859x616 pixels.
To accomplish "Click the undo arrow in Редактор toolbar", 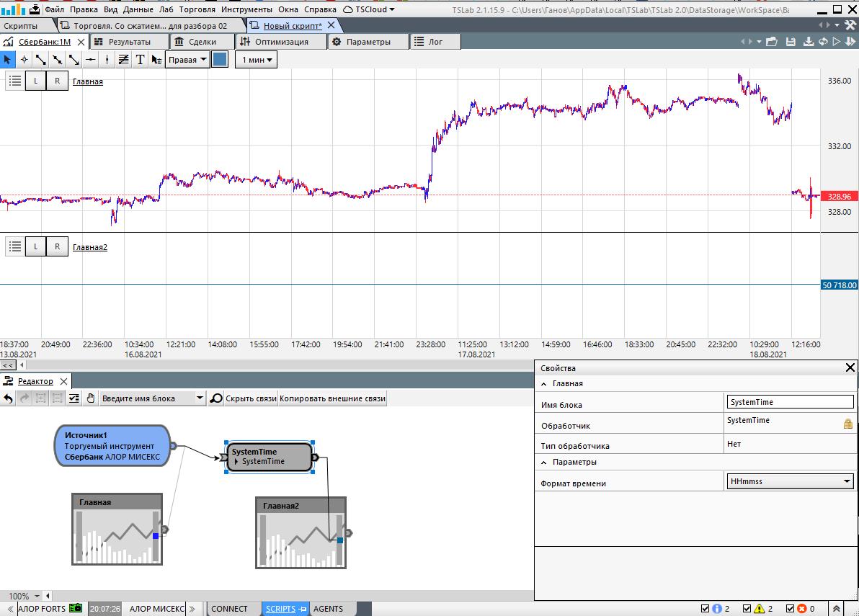I will [x=8, y=398].
